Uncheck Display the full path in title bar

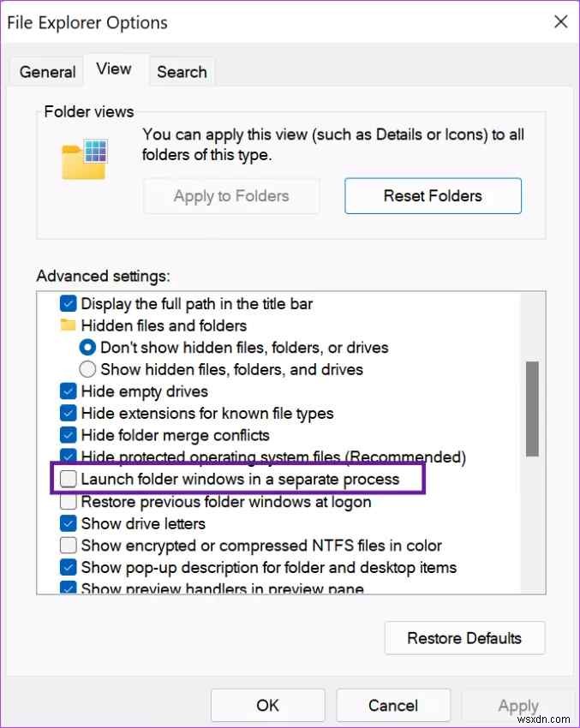[x=67, y=303]
